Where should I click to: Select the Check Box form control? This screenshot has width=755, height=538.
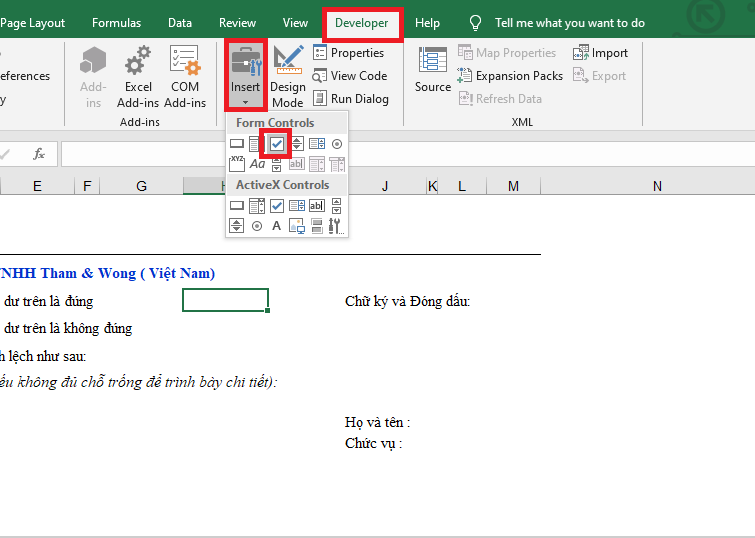click(276, 144)
